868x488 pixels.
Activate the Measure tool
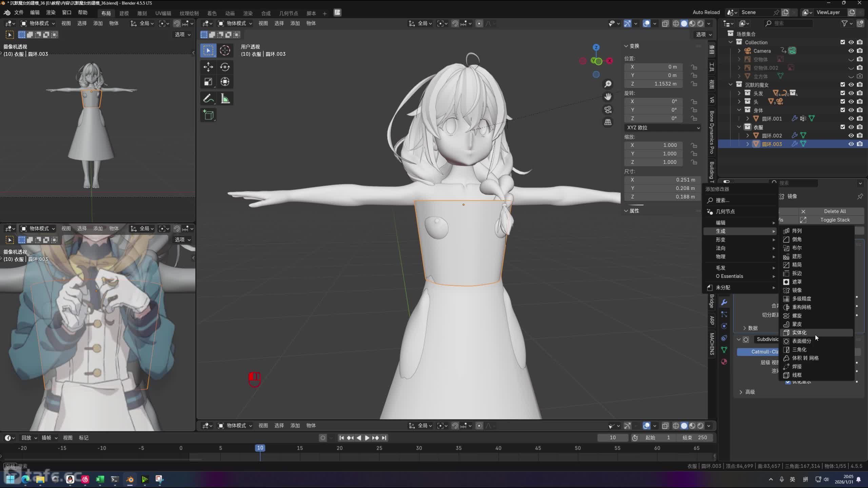click(225, 98)
